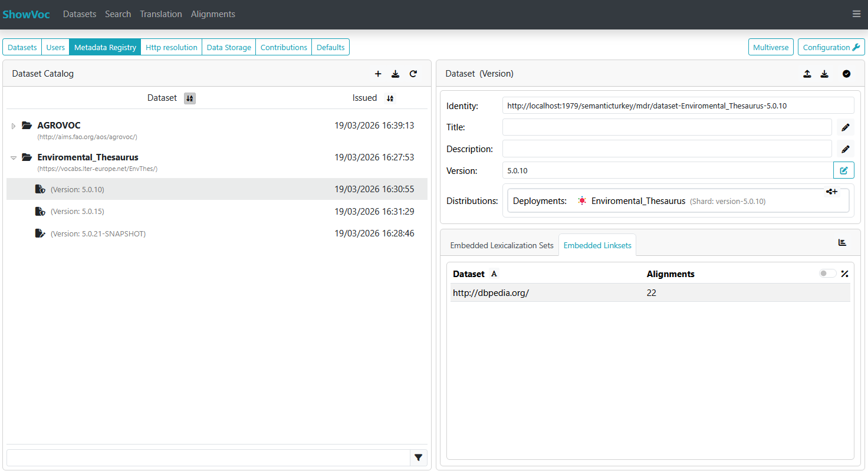Open the Data Storage tab

pos(229,47)
